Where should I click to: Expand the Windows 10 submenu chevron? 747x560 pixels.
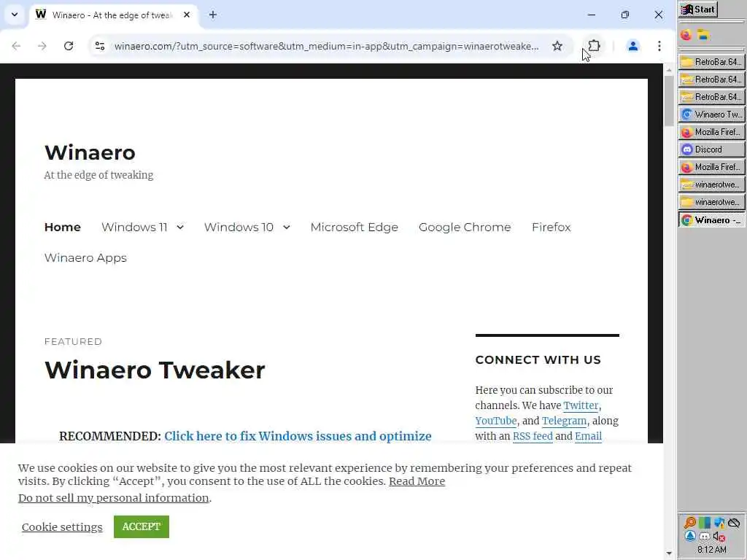pyautogui.click(x=286, y=227)
